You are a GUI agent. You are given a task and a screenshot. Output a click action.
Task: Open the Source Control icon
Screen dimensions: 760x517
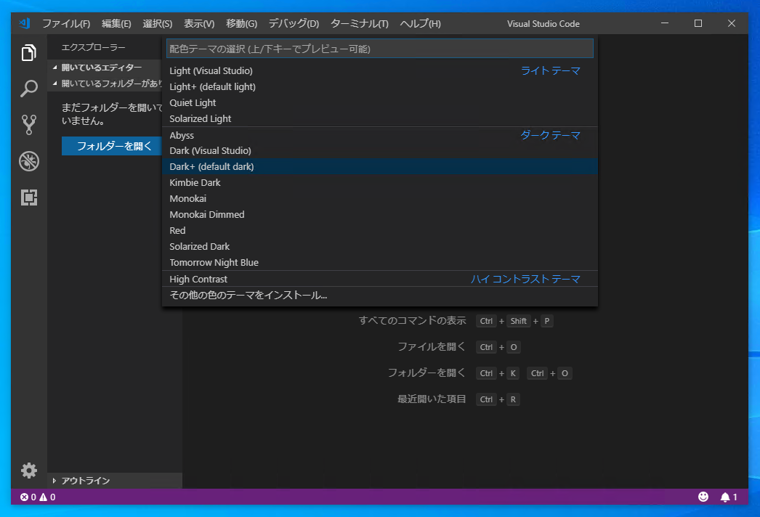point(29,125)
